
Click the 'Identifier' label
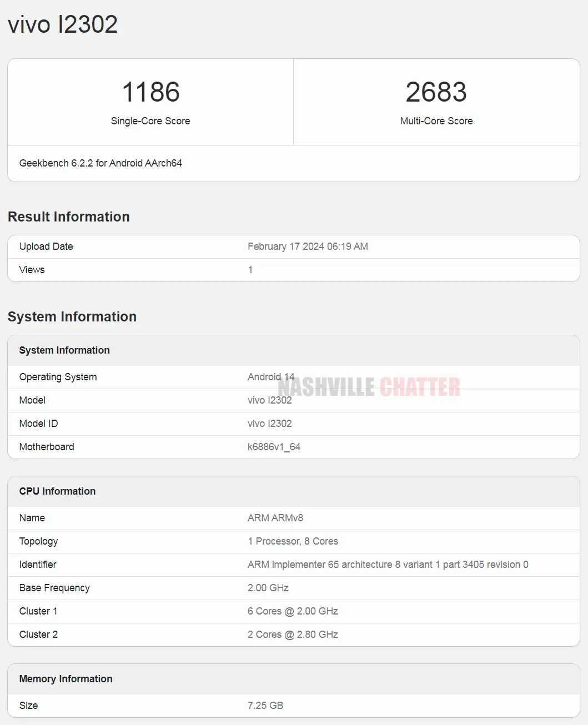tap(38, 565)
